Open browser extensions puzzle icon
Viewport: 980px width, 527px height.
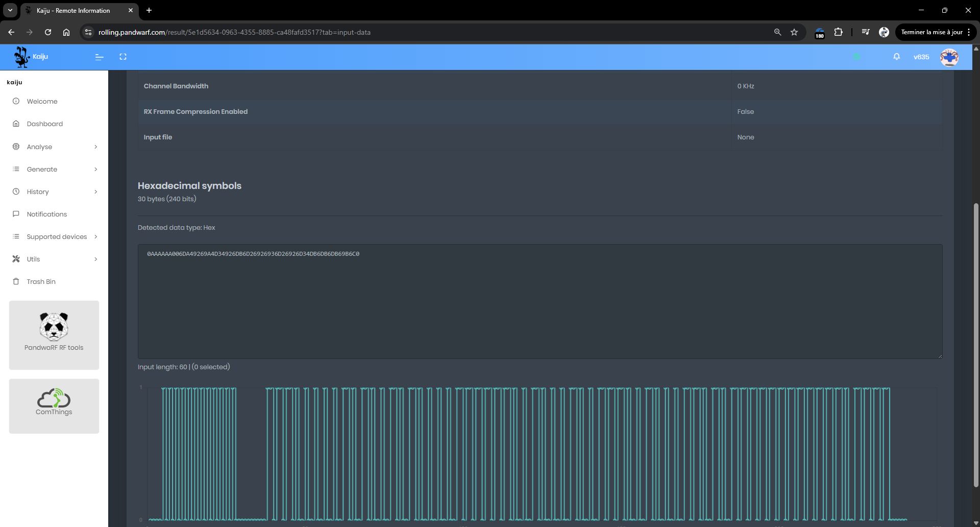(838, 32)
